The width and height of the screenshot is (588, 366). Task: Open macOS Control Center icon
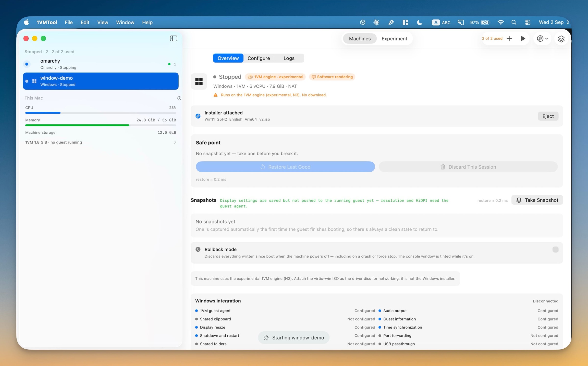point(528,22)
